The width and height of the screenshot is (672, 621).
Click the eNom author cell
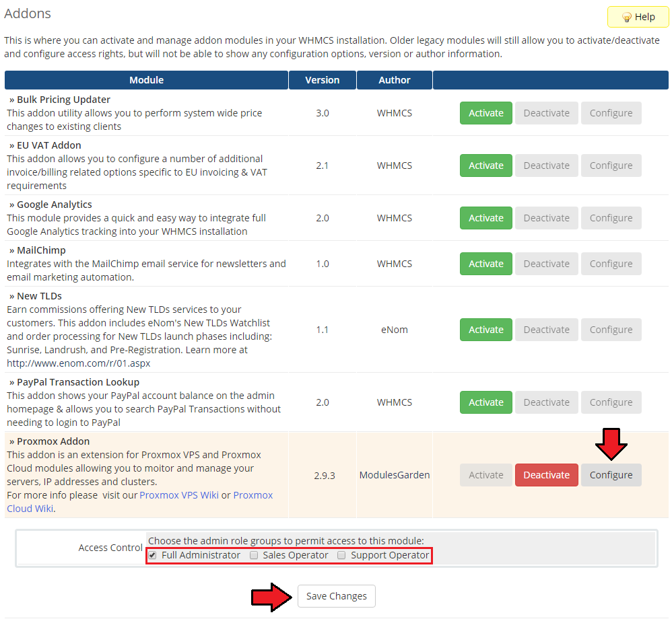coord(395,330)
